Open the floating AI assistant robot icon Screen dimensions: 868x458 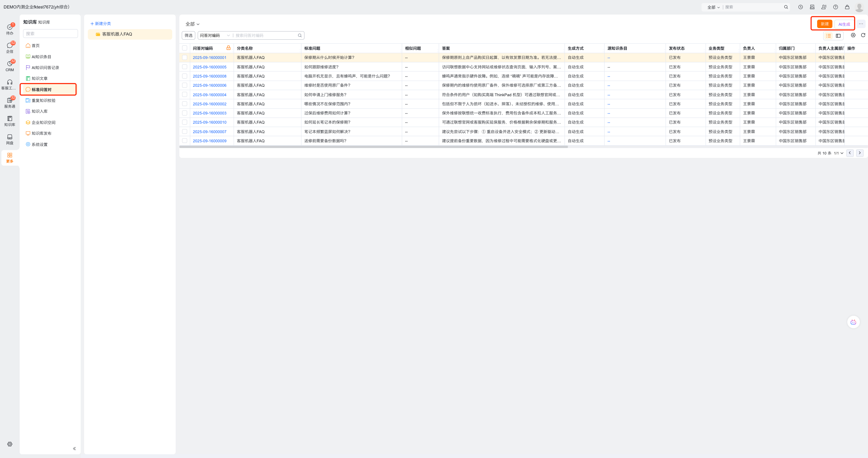[853, 322]
